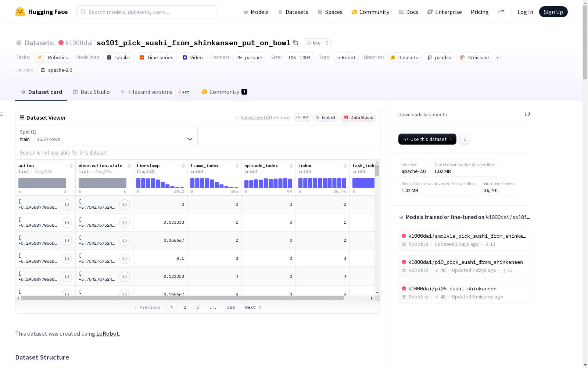Viewport: 588px width, 368px height.
Task: Click the timestamp histogram bars
Action: (x=160, y=183)
